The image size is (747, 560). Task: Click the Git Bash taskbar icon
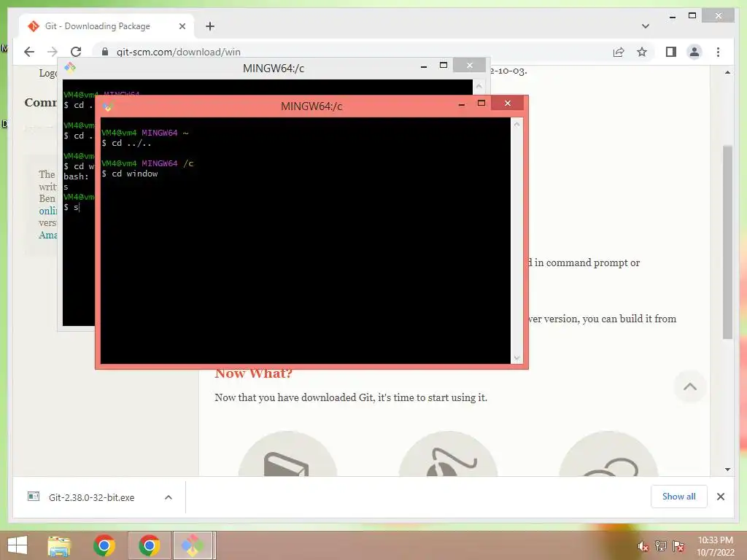tap(192, 545)
